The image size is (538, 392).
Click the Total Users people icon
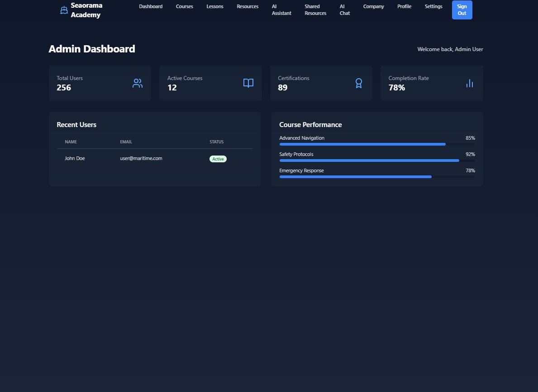pyautogui.click(x=138, y=83)
